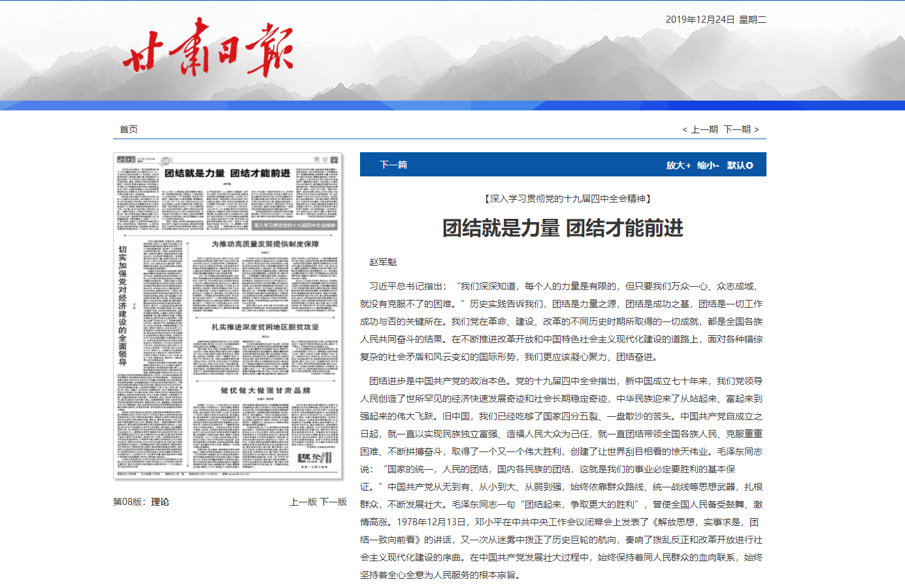The height and width of the screenshot is (588, 905).
Task: Click the 理论 section logo in thumbnail corner
Action: pyautogui.click(x=315, y=457)
